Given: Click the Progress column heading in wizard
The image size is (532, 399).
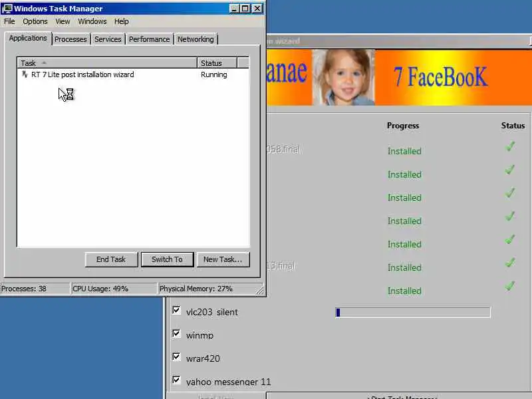Looking at the screenshot, I should [403, 126].
